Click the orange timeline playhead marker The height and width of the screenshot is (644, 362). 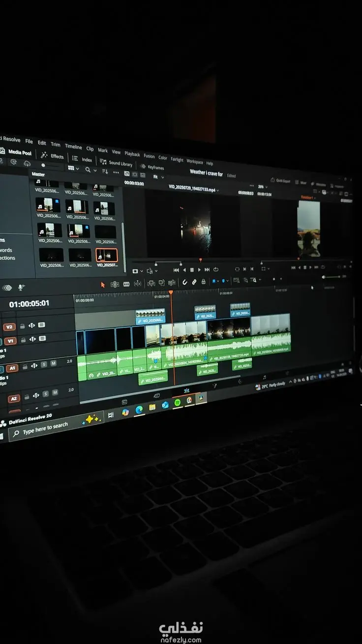click(171, 292)
